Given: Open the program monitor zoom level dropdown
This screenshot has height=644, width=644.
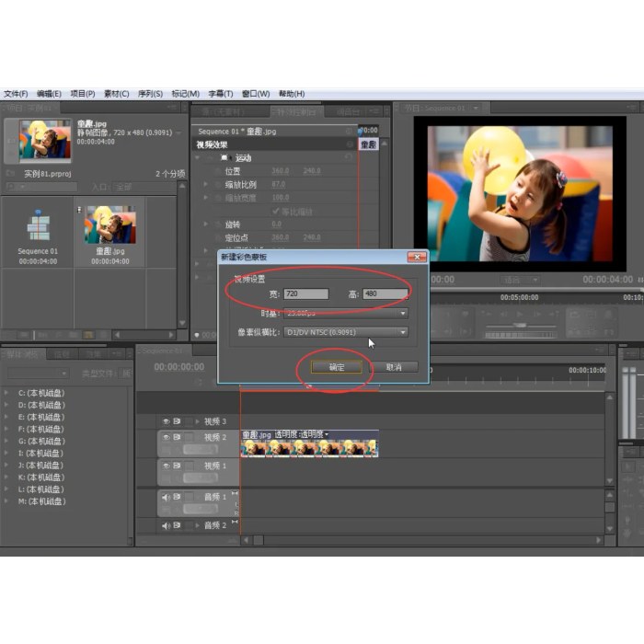Looking at the screenshot, I should (x=520, y=280).
